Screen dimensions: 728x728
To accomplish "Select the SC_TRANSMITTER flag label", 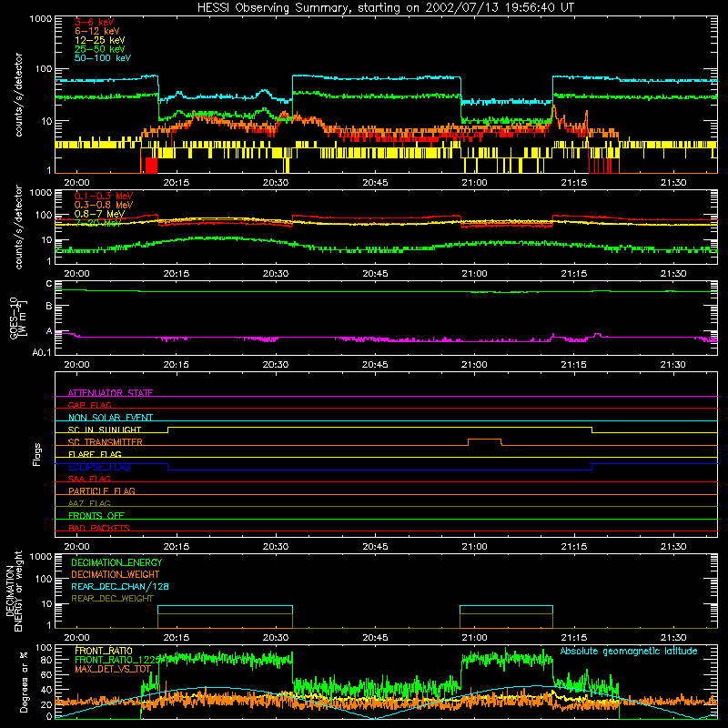I will [105, 442].
